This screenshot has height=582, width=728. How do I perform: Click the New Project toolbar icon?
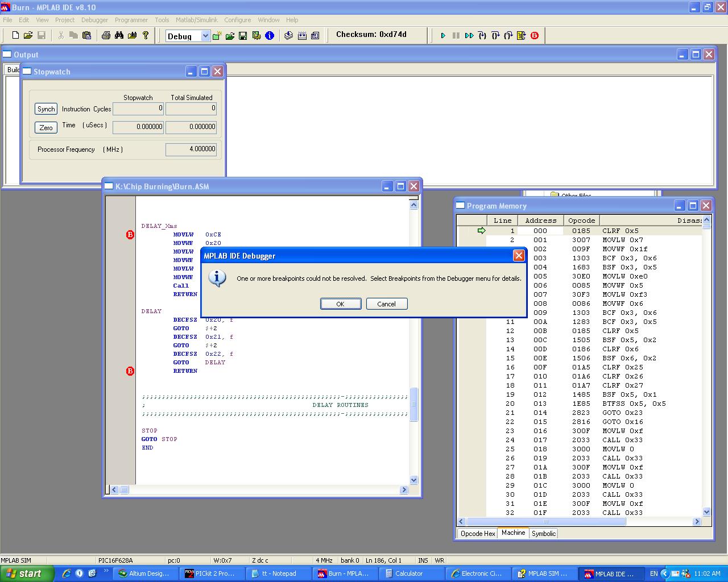pos(217,36)
